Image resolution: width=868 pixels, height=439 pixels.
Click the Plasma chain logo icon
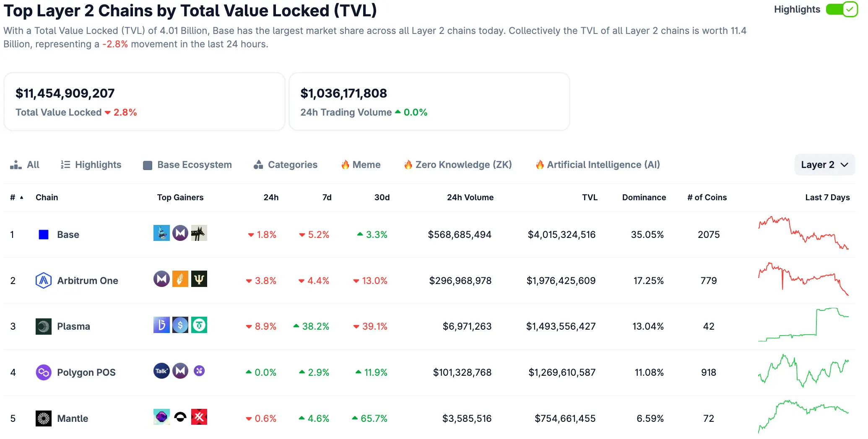[x=44, y=326]
